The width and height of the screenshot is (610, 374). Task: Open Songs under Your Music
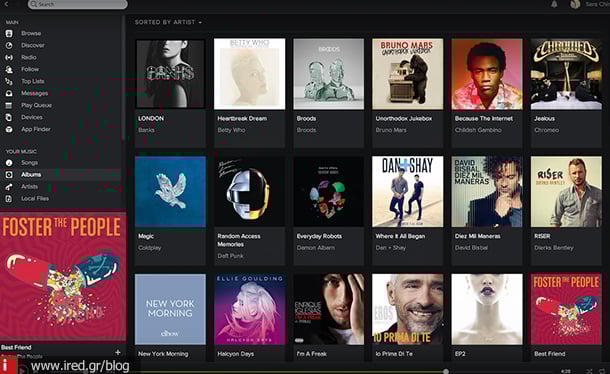(30, 163)
